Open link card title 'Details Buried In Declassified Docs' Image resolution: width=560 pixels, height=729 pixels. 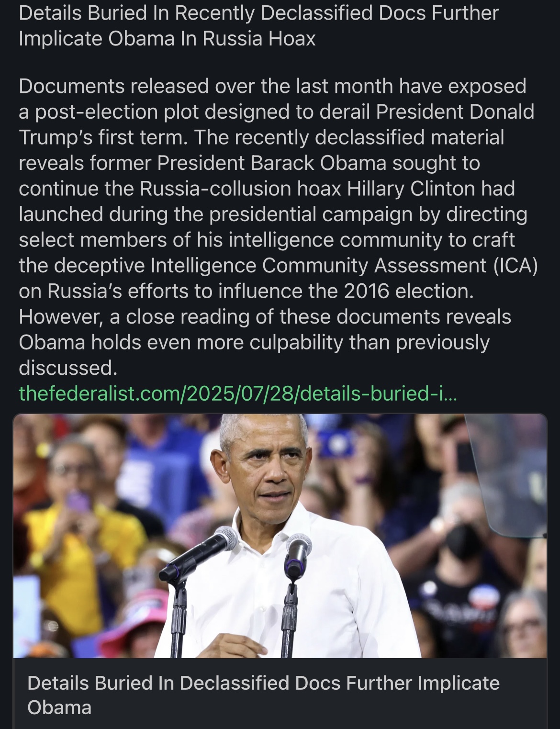tap(263, 695)
